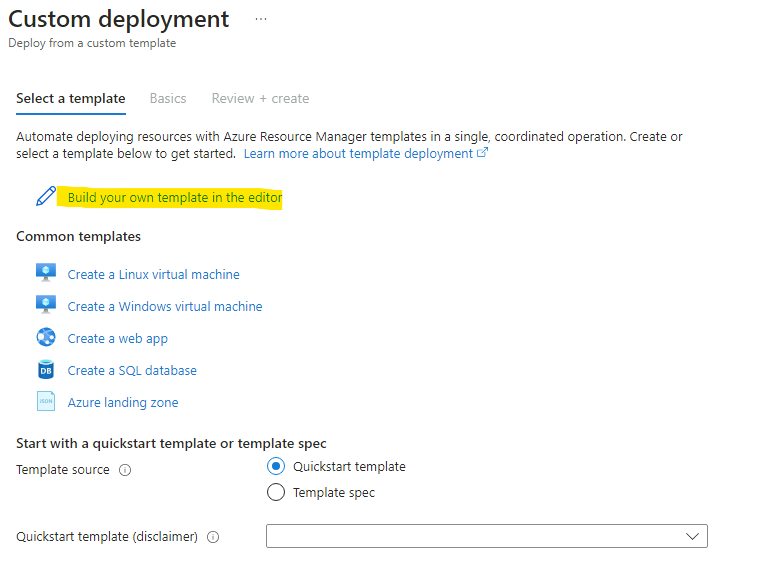Click the Quickstart template (disclaimer) label

107,537
